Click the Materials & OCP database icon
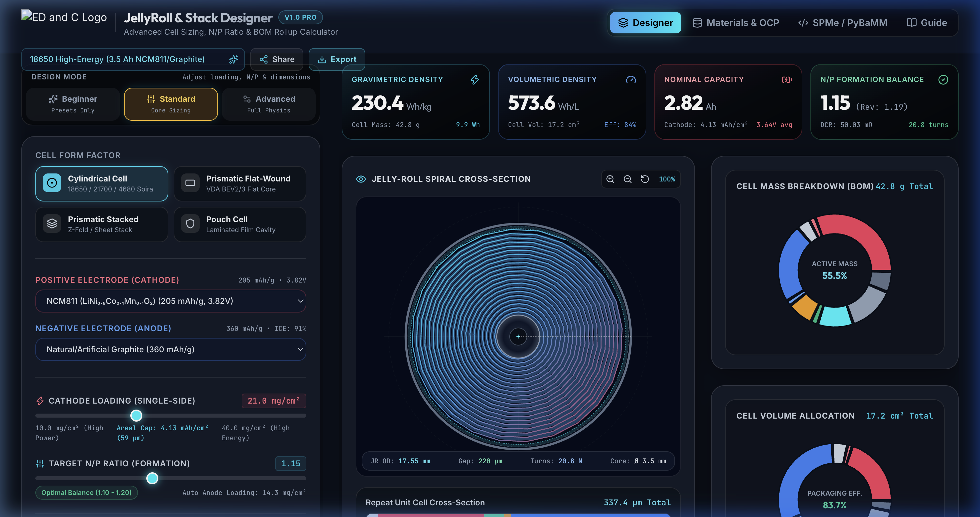Image resolution: width=980 pixels, height=517 pixels. [x=697, y=23]
